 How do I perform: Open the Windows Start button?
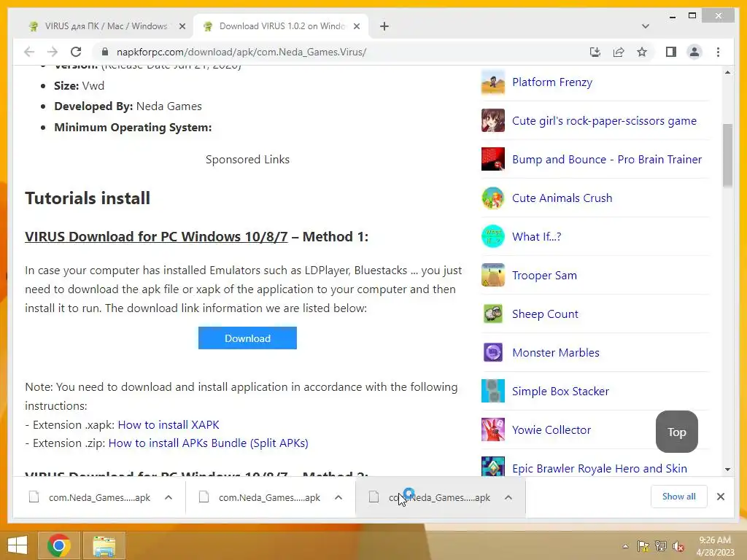click(18, 545)
